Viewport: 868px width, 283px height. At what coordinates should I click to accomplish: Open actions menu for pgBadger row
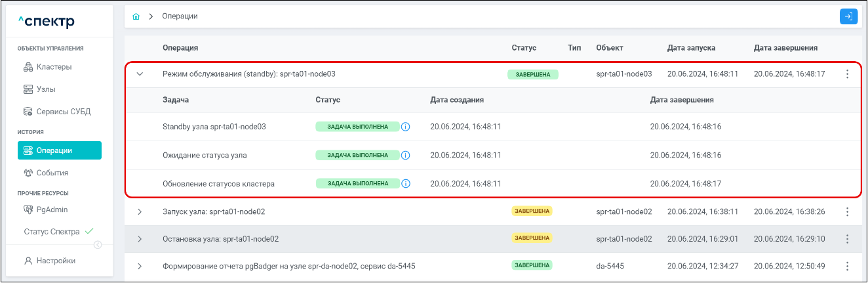point(847,266)
